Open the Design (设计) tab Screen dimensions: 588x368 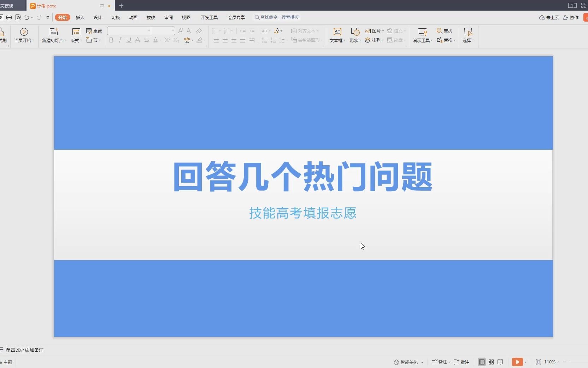coord(98,17)
